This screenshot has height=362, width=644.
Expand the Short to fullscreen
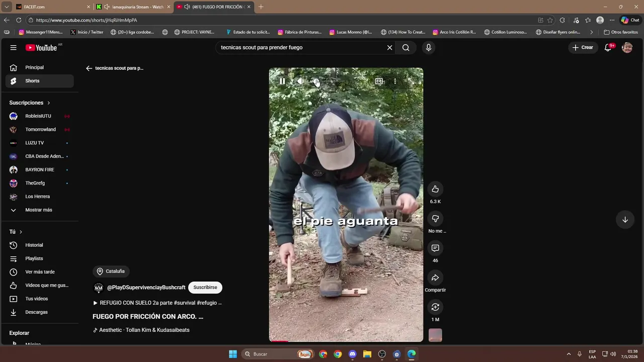[x=411, y=81]
